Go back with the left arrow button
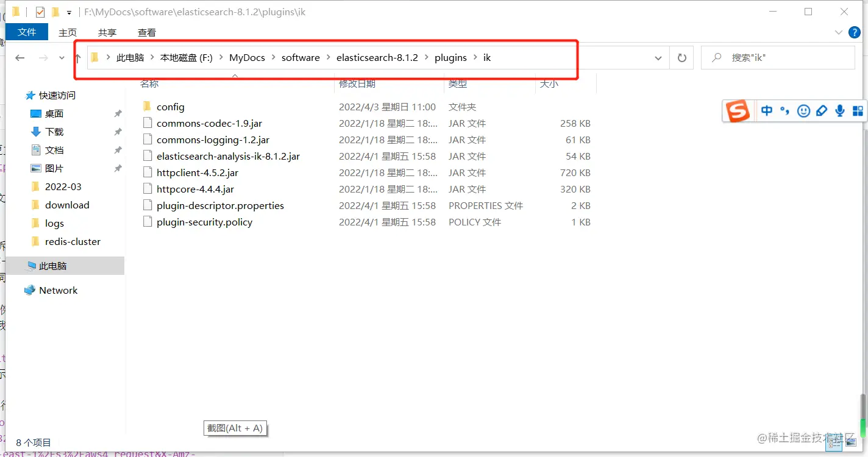 pyautogui.click(x=20, y=57)
